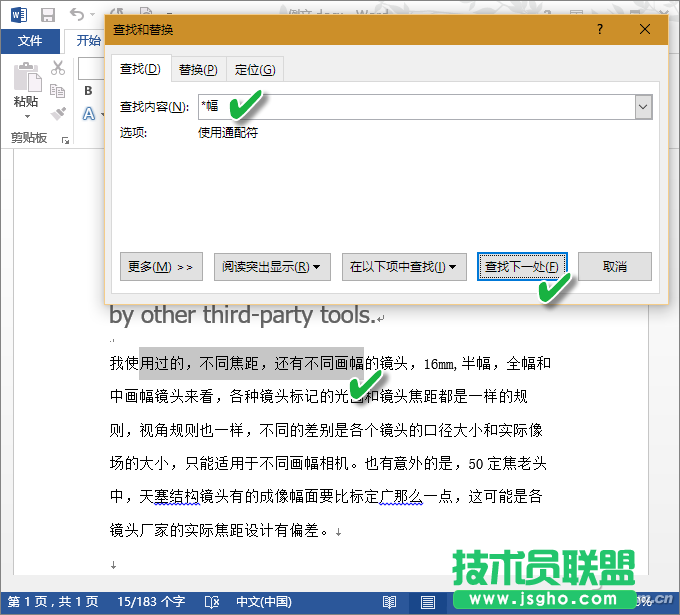The height and width of the screenshot is (615, 680).
Task: Open the clipboard pane launcher icon
Action: tap(65, 140)
